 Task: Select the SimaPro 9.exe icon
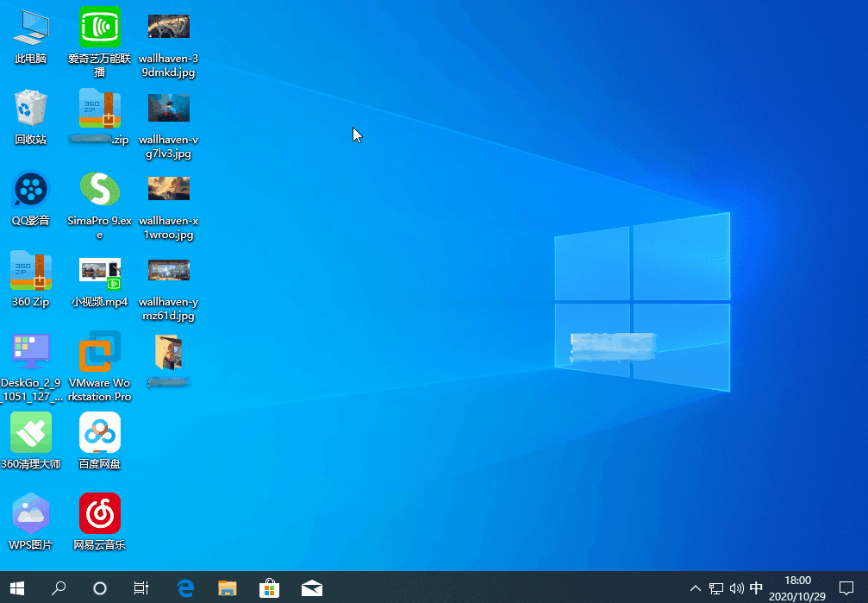point(100,205)
